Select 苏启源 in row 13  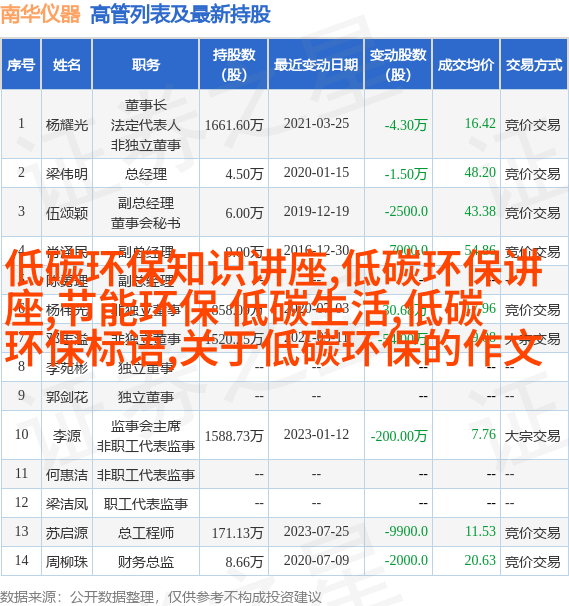(67, 533)
